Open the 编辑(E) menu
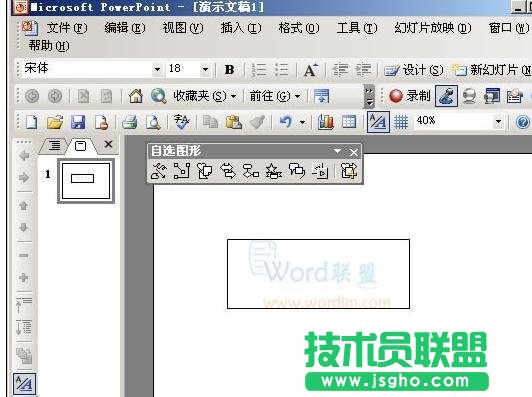This screenshot has height=397, width=532. pos(125,28)
